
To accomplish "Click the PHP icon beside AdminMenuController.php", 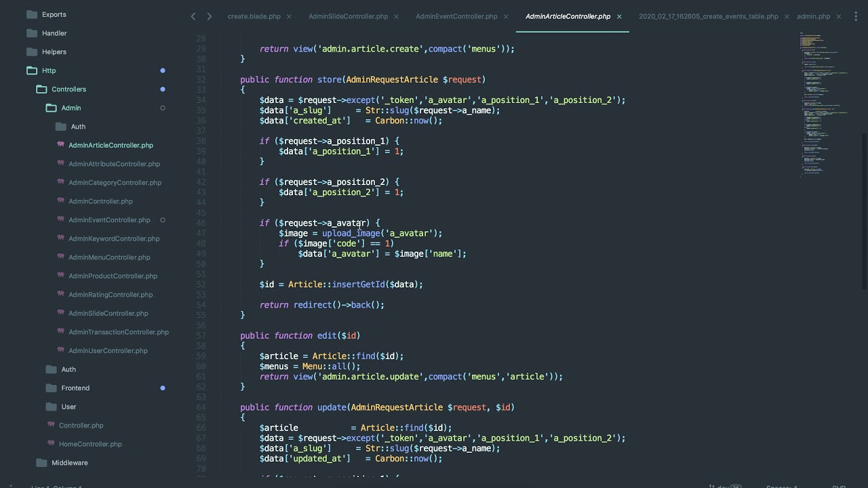I will tap(61, 257).
